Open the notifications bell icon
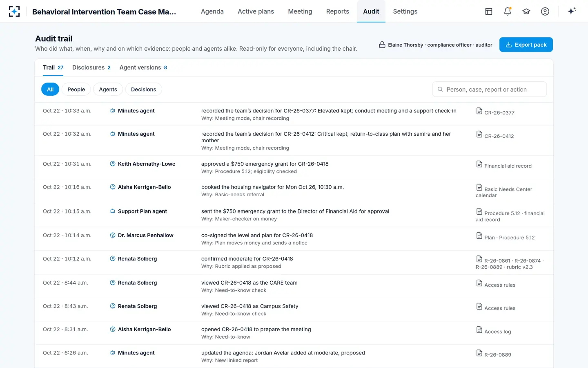The image size is (588, 368). tap(508, 11)
